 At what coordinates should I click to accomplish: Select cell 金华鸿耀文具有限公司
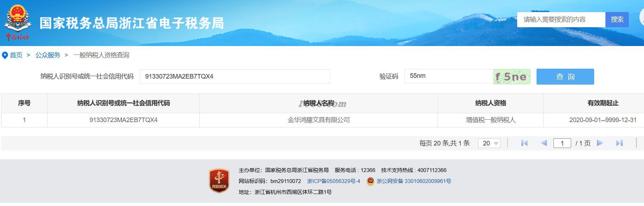click(318, 120)
